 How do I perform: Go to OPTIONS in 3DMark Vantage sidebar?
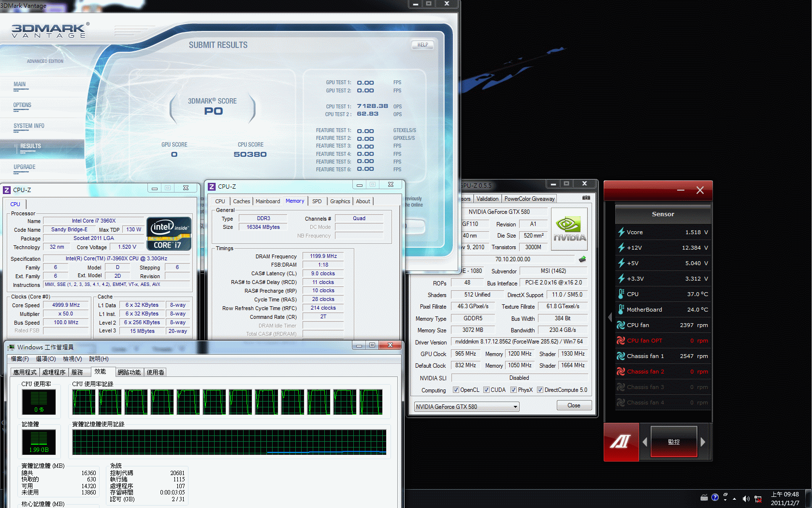click(x=22, y=105)
